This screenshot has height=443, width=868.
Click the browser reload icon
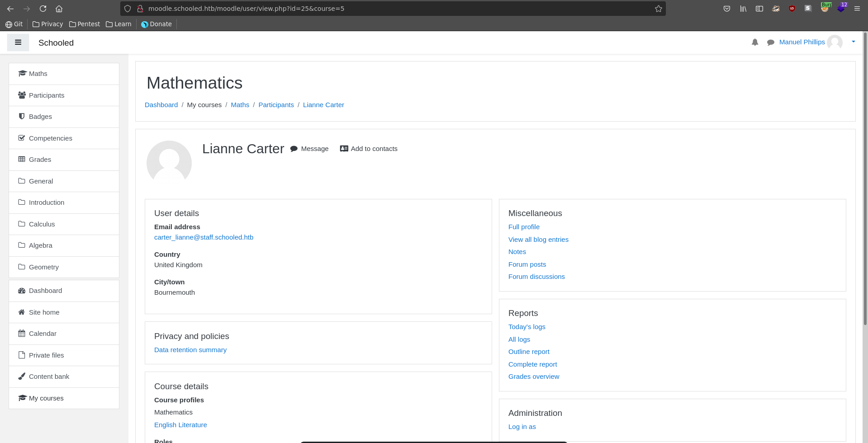[43, 9]
